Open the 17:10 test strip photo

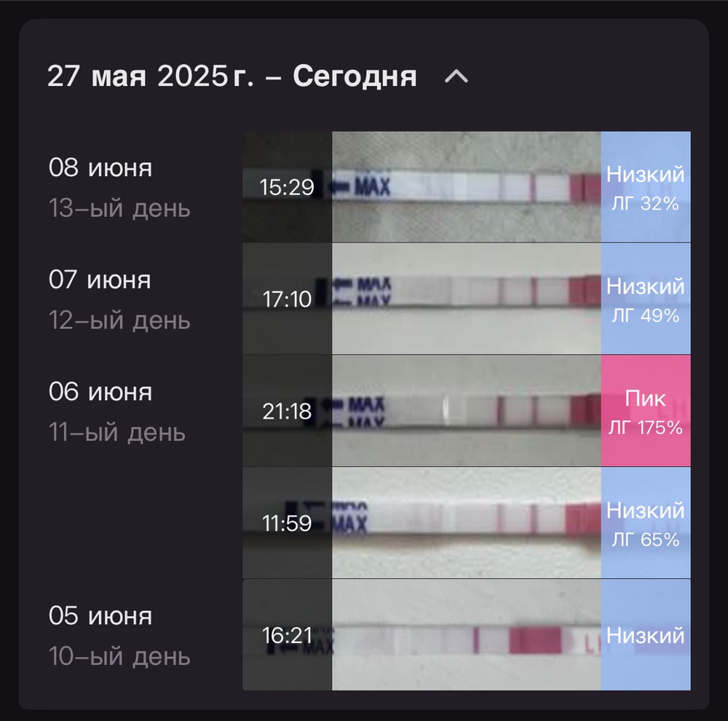[466, 299]
